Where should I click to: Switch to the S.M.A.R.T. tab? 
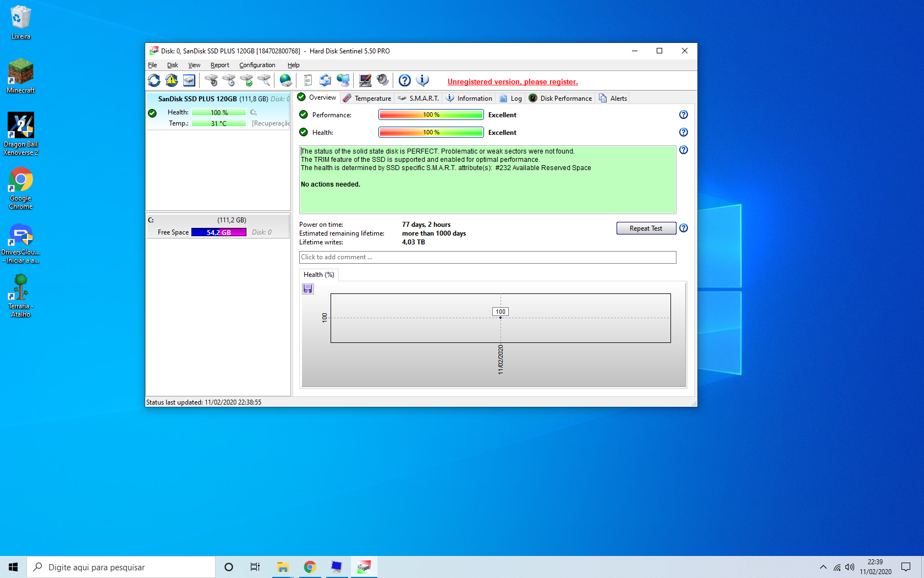click(419, 99)
